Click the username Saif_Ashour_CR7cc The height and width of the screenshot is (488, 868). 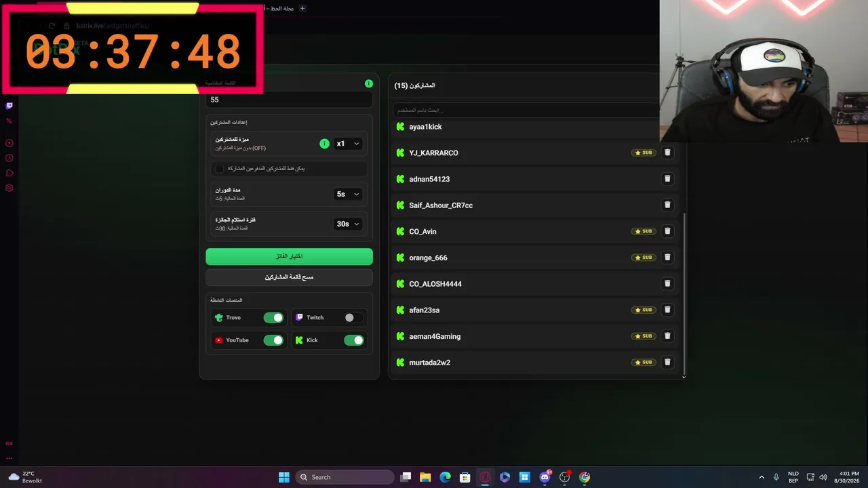(441, 205)
